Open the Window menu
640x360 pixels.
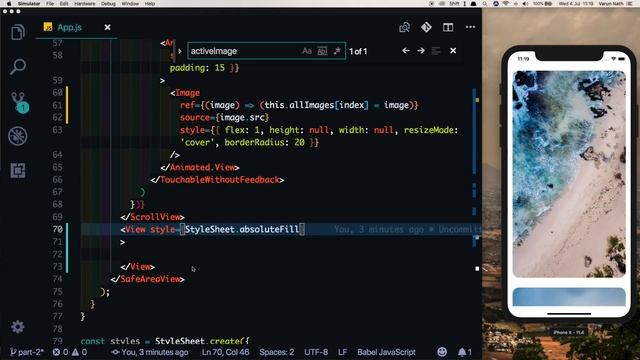(x=130, y=3)
